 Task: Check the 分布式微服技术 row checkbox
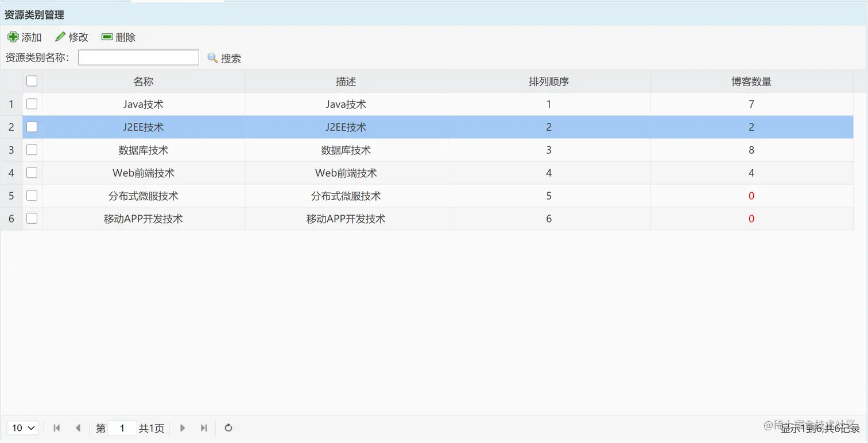[32, 196]
